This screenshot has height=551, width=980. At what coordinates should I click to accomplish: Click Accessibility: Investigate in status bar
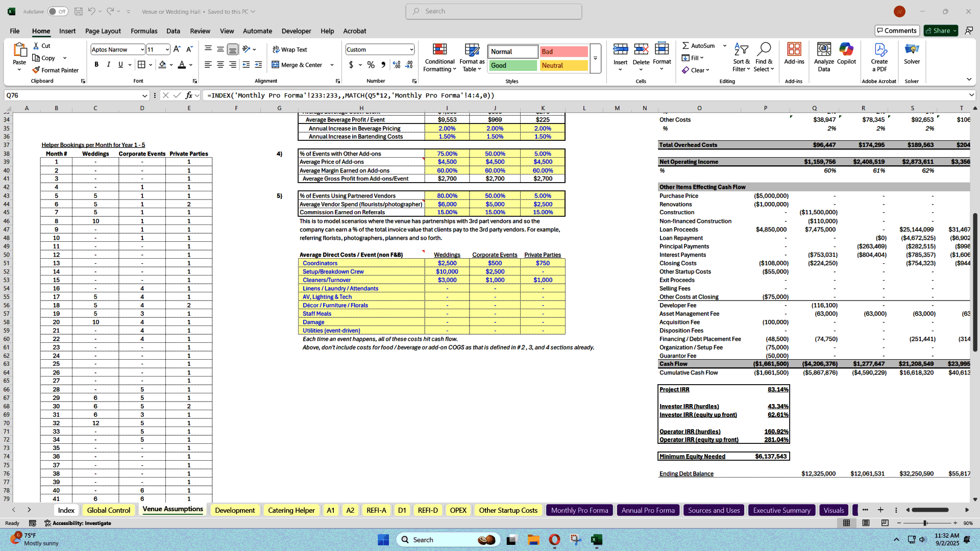click(x=78, y=523)
